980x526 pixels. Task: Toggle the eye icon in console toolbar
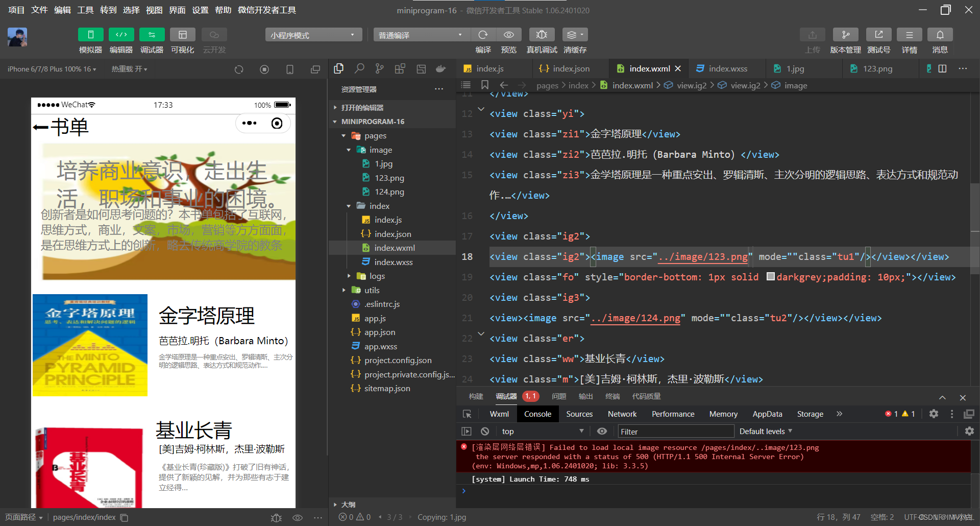click(602, 431)
